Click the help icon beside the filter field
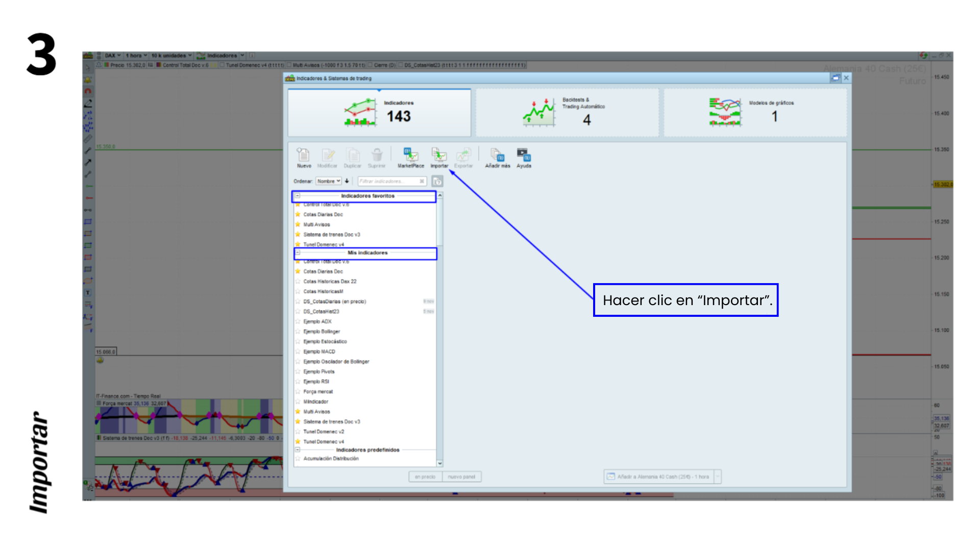Image resolution: width=980 pixels, height=551 pixels. 437,181
